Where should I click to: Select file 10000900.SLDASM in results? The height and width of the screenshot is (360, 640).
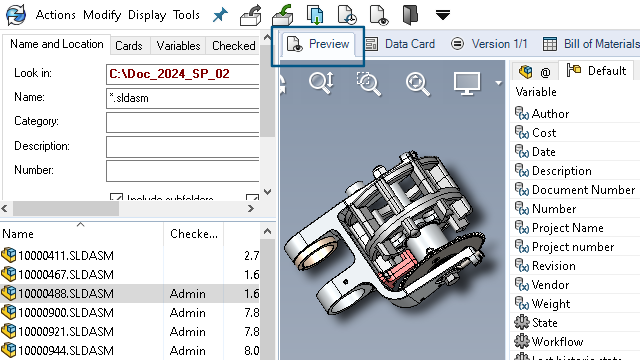[x=66, y=313]
